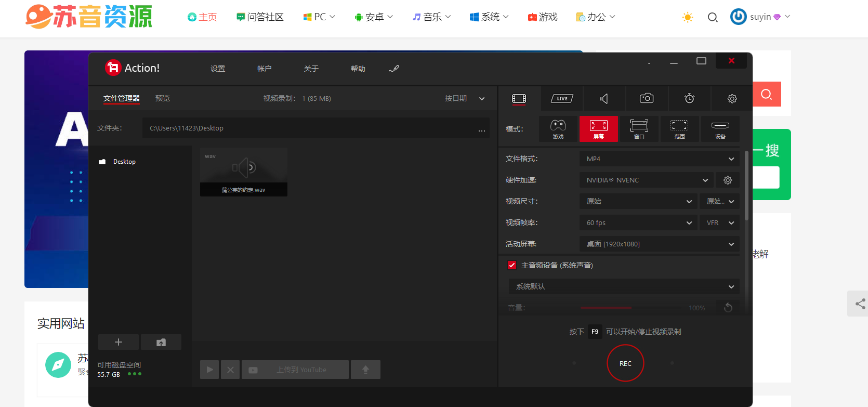Open the About menu (关于)
The image size is (868, 407).
[x=311, y=69]
